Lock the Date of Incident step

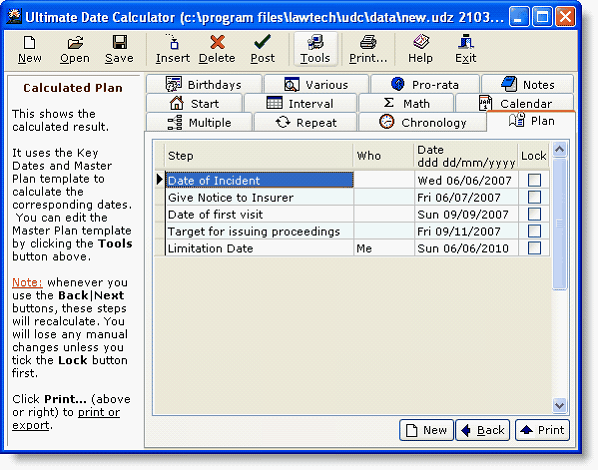click(534, 180)
